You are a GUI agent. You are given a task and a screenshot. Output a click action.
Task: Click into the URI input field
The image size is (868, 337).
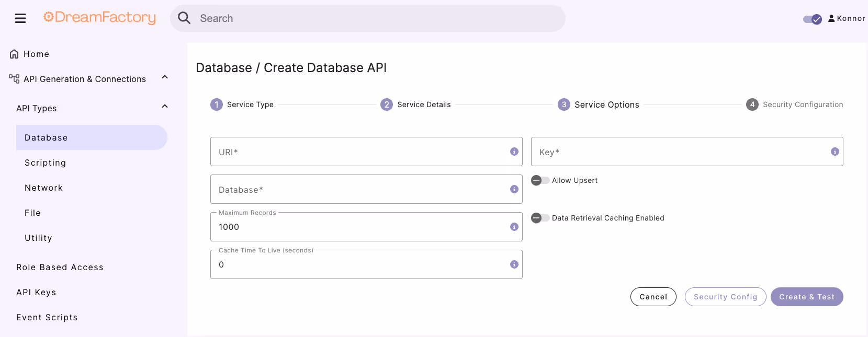pyautogui.click(x=366, y=152)
